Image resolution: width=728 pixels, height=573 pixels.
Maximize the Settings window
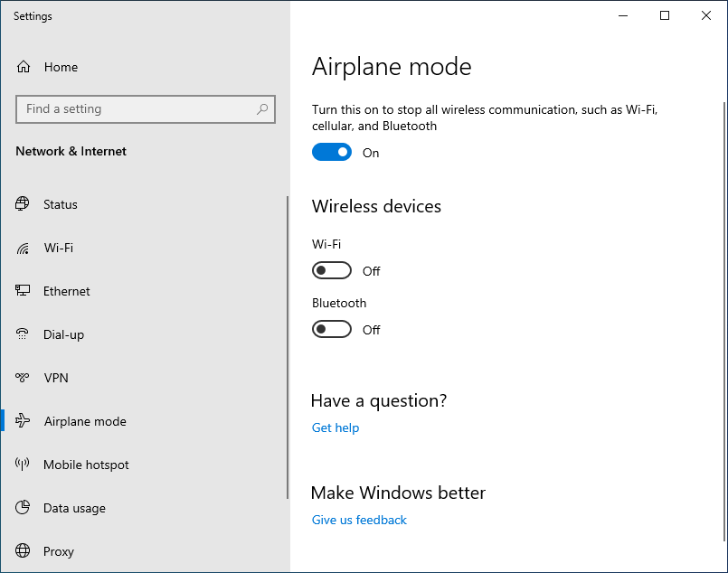pos(665,15)
